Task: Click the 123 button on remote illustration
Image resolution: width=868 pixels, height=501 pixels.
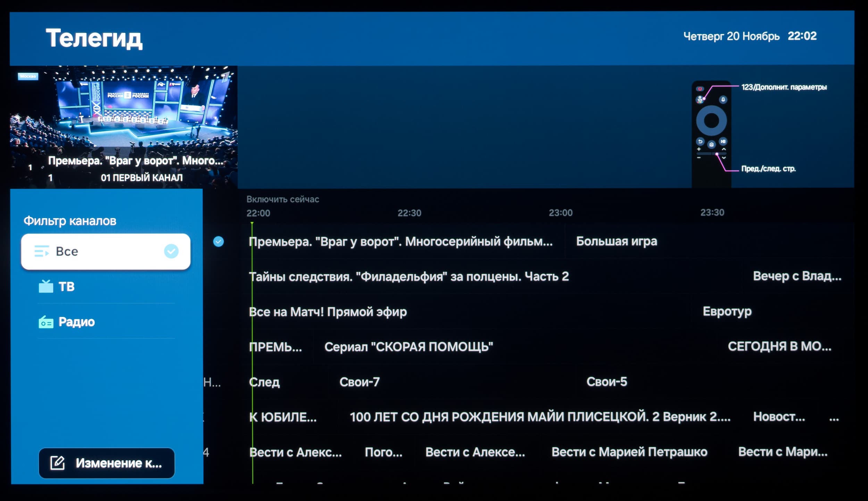Action: 700,100
